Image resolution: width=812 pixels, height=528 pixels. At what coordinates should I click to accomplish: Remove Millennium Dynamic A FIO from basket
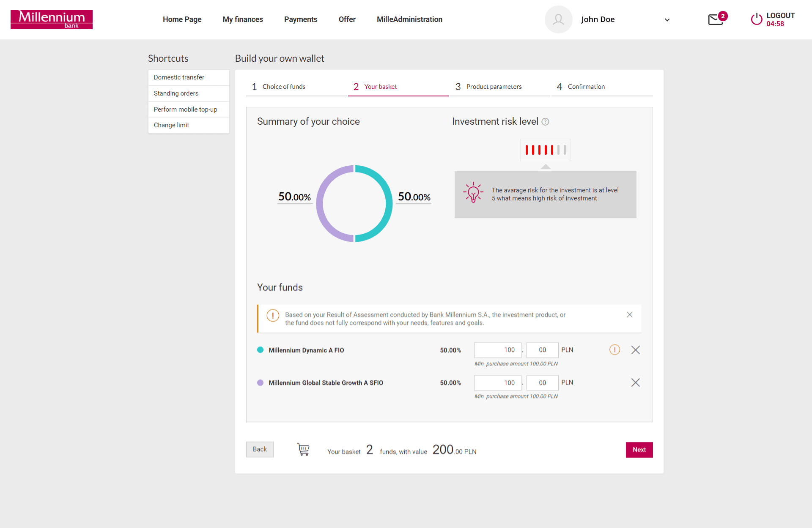pyautogui.click(x=636, y=350)
